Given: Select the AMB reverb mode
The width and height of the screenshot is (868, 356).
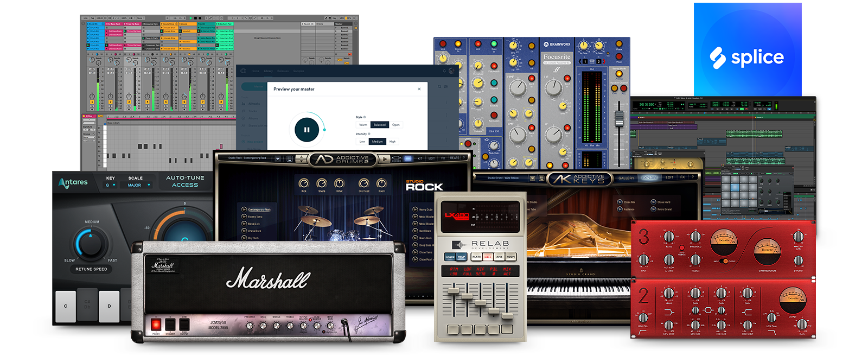Looking at the screenshot, I should coord(499,257).
